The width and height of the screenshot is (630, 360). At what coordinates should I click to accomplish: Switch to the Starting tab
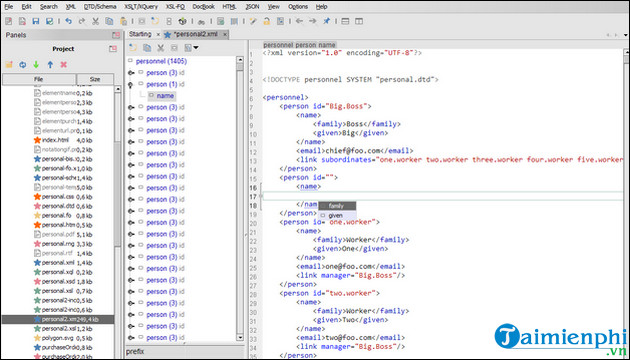(x=140, y=34)
